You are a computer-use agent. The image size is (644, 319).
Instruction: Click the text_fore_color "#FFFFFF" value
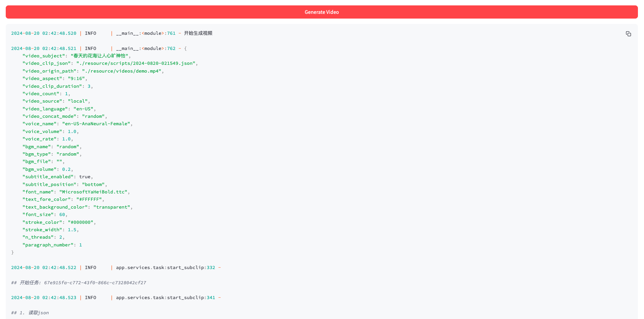pos(89,200)
